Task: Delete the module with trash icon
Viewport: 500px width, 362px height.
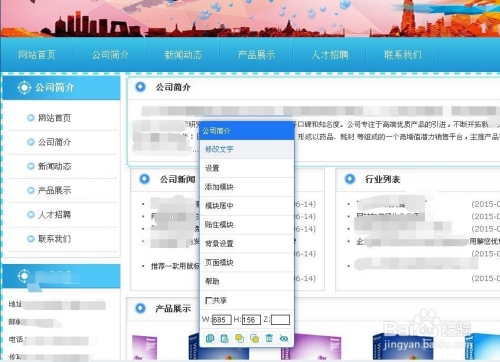Action: coord(269,339)
